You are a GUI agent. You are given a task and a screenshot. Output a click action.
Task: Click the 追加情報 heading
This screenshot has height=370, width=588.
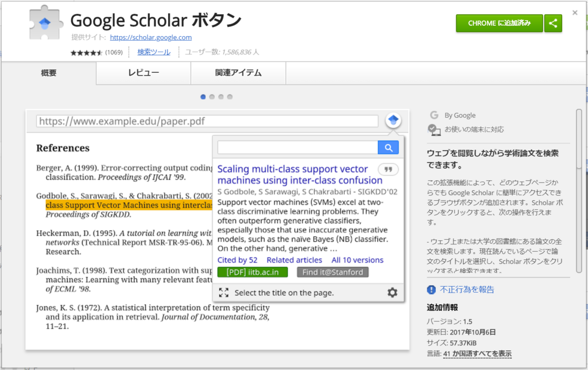click(x=443, y=307)
